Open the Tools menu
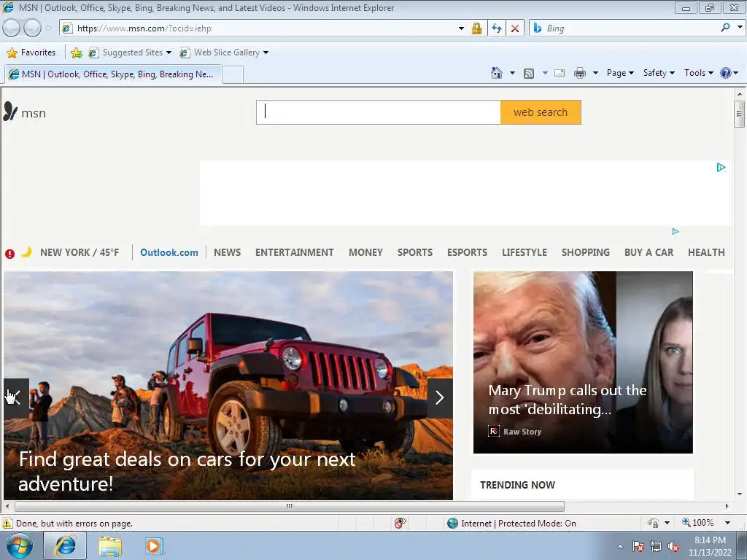Image resolution: width=747 pixels, height=560 pixels. (698, 73)
